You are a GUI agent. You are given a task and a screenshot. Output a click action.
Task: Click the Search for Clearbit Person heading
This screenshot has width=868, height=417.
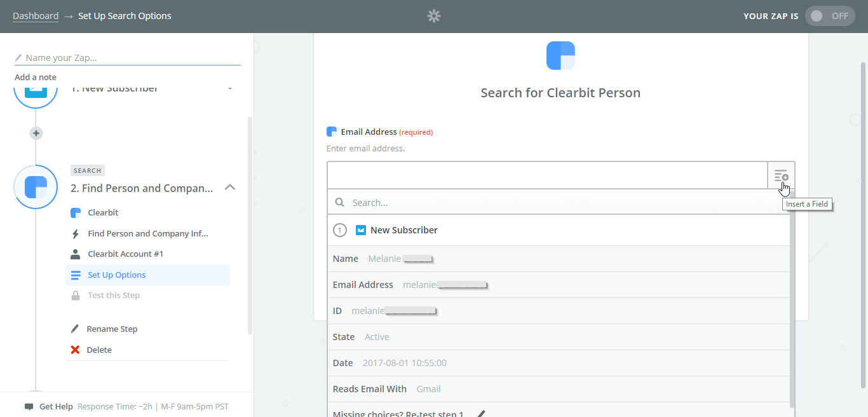pyautogui.click(x=560, y=93)
